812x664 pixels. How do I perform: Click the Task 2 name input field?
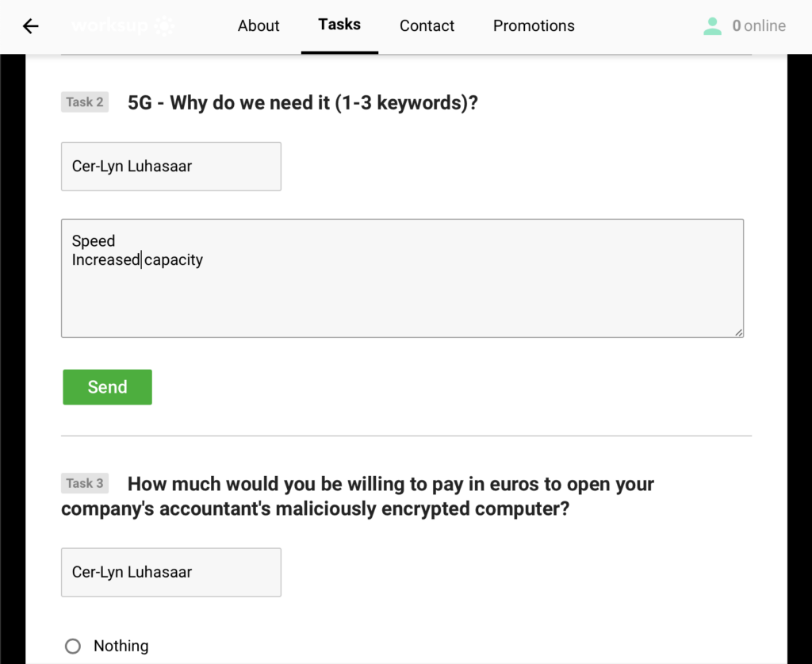(171, 167)
